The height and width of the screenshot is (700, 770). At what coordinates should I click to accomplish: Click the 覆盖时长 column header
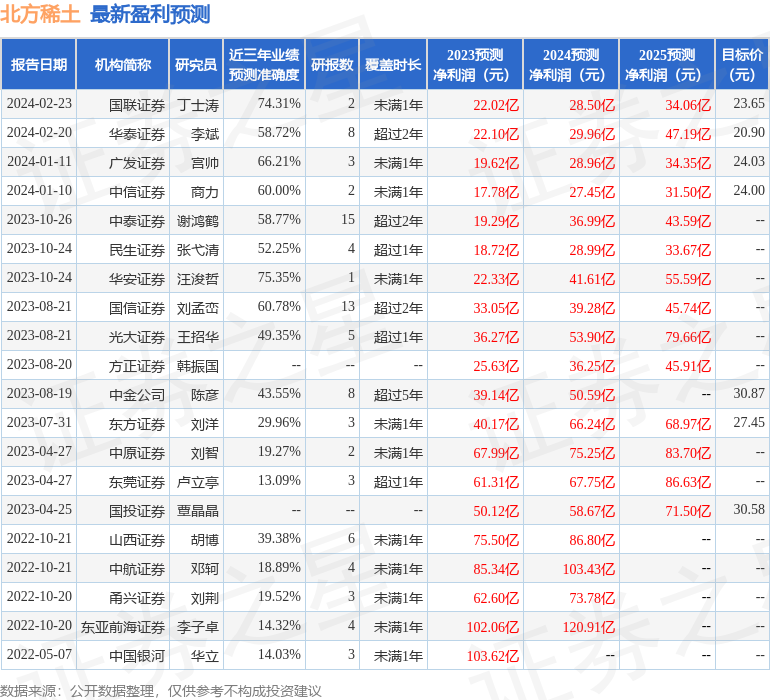[x=393, y=65]
